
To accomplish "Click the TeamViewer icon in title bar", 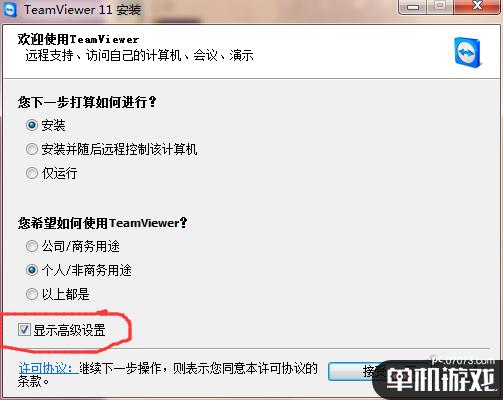I will point(10,9).
